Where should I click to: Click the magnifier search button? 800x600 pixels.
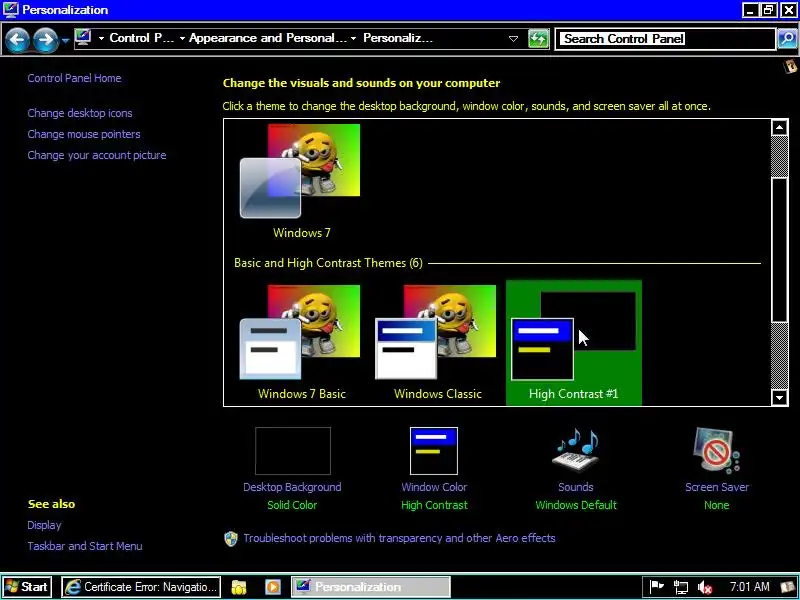tap(787, 39)
